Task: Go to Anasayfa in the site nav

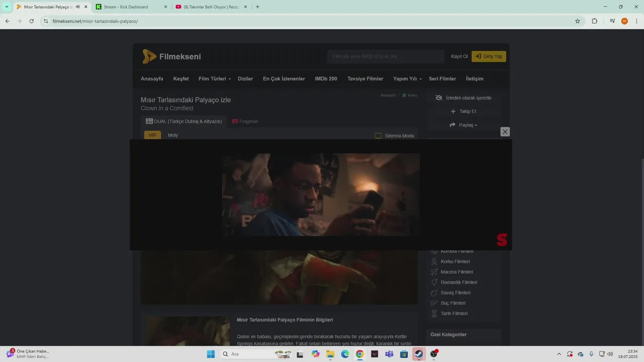Action: [x=152, y=79]
